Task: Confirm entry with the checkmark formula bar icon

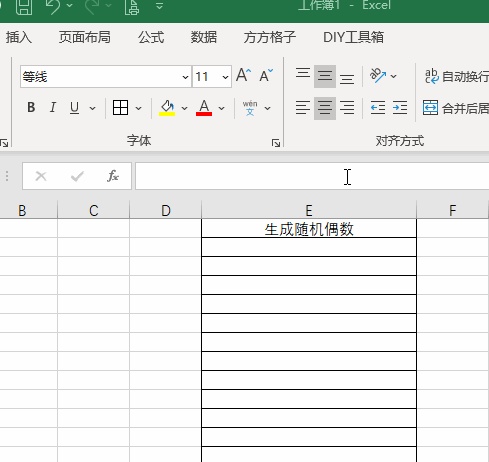Action: coord(77,176)
